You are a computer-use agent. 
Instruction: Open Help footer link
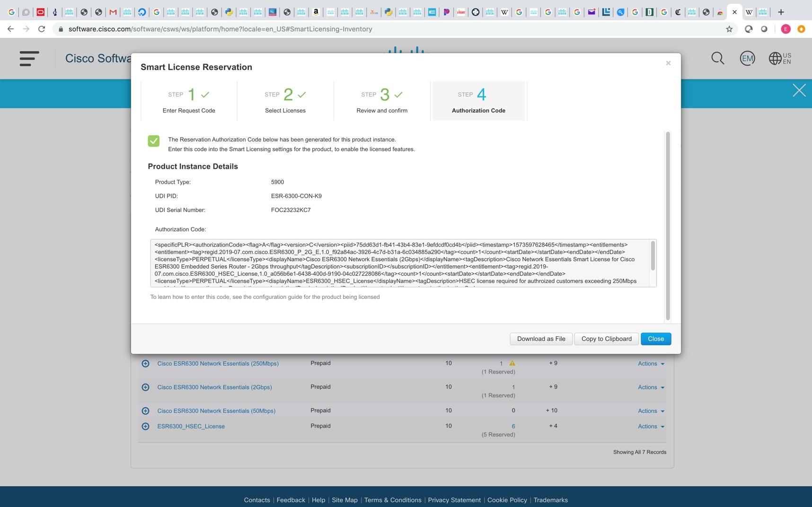[x=318, y=500]
